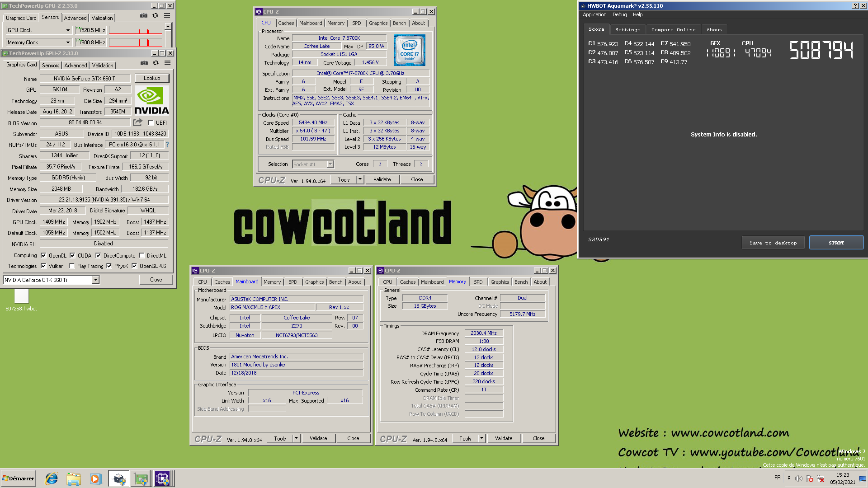868x488 pixels.
Task: Click Lookup button in GPU-Z
Action: 152,78
